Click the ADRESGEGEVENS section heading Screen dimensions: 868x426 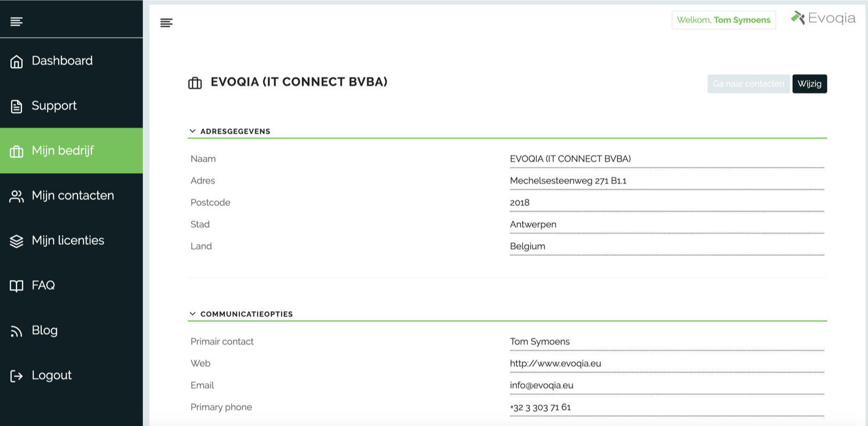(235, 131)
